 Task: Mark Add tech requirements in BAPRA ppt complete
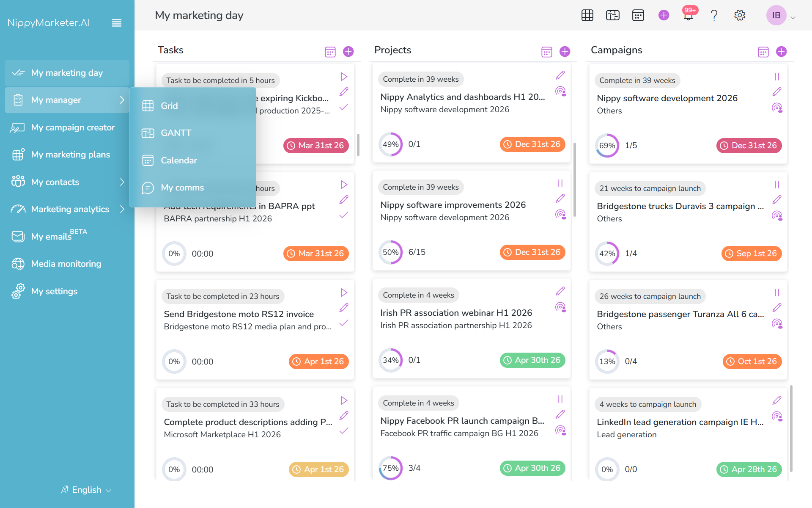pyautogui.click(x=343, y=215)
